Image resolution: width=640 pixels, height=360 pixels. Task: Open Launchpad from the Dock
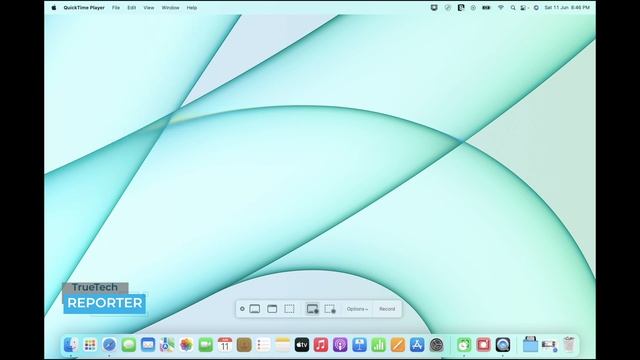(90, 345)
